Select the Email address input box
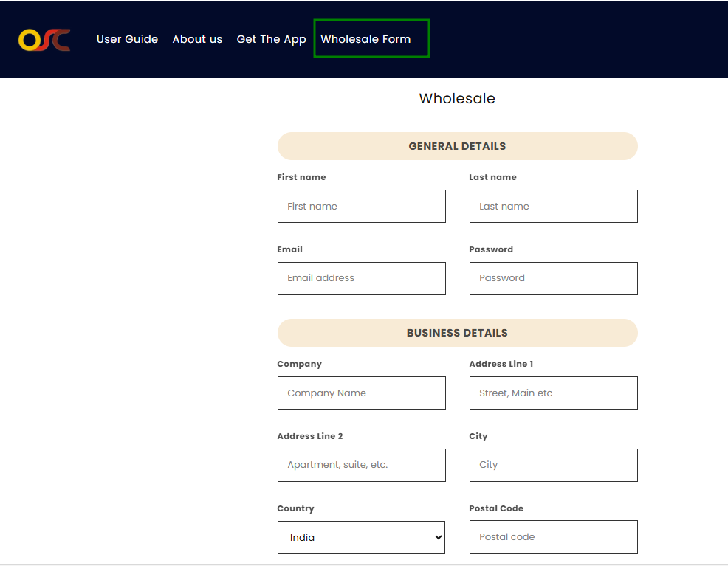The height and width of the screenshot is (566, 728). point(361,278)
